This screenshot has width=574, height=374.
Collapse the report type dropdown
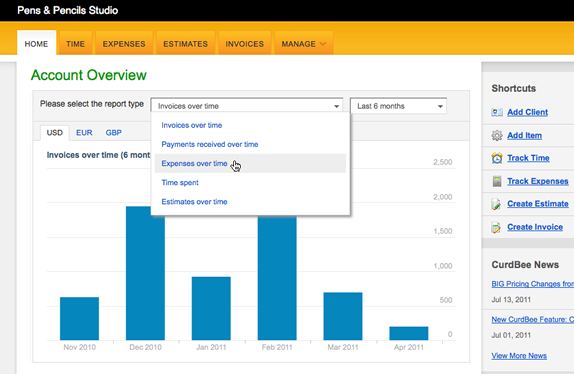[x=247, y=106]
